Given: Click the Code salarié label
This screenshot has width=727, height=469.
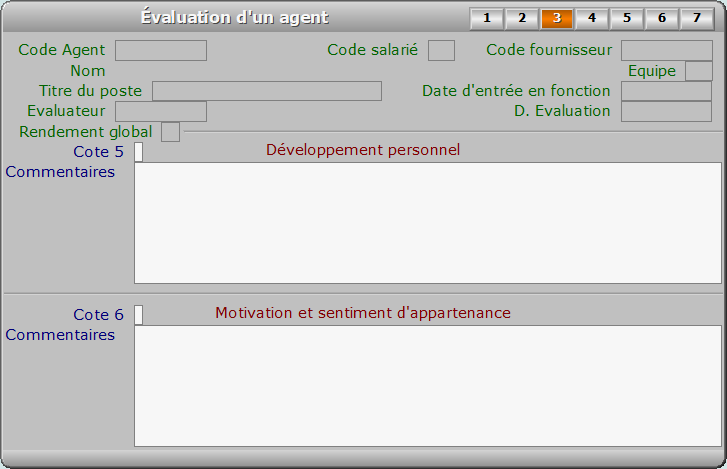Looking at the screenshot, I should 373,50.
